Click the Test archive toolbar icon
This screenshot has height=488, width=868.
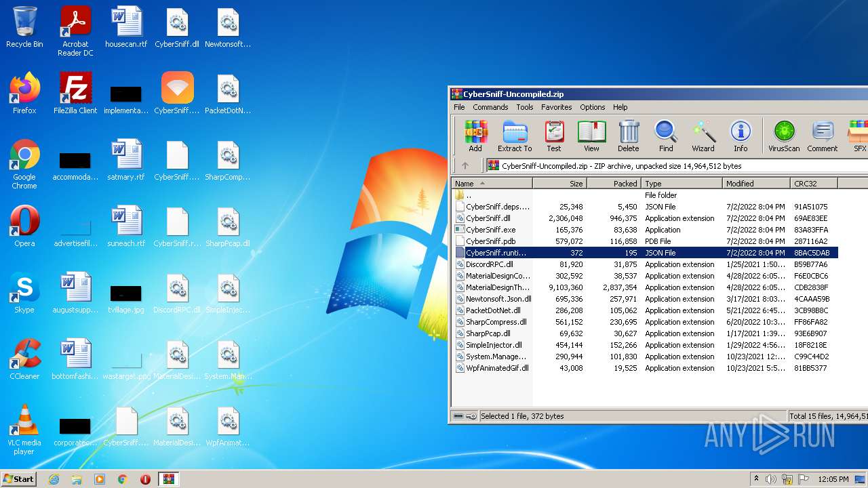pos(554,136)
